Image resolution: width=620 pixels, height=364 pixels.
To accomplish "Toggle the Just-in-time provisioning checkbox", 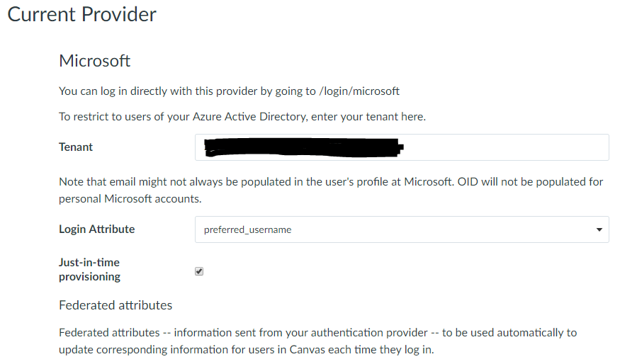I will pos(199,271).
